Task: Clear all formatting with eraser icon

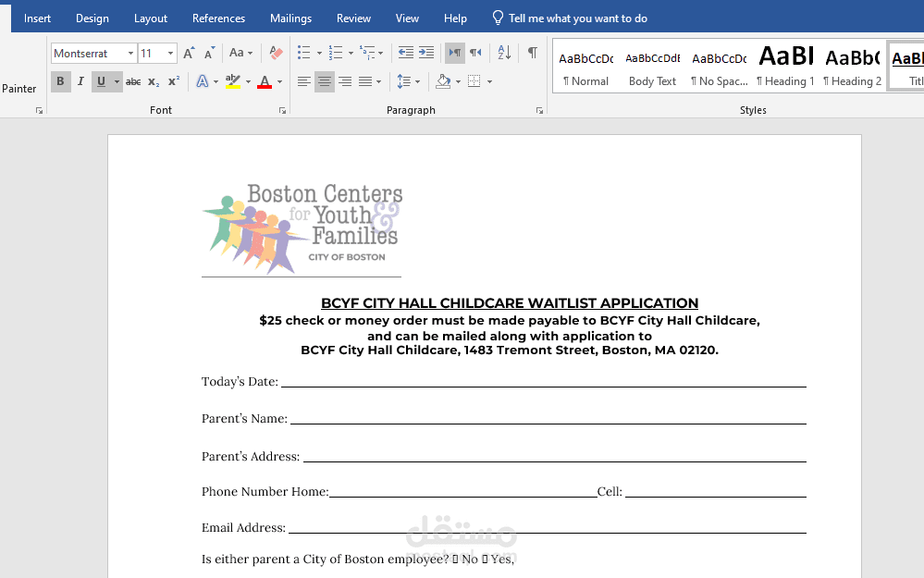Action: pyautogui.click(x=276, y=53)
